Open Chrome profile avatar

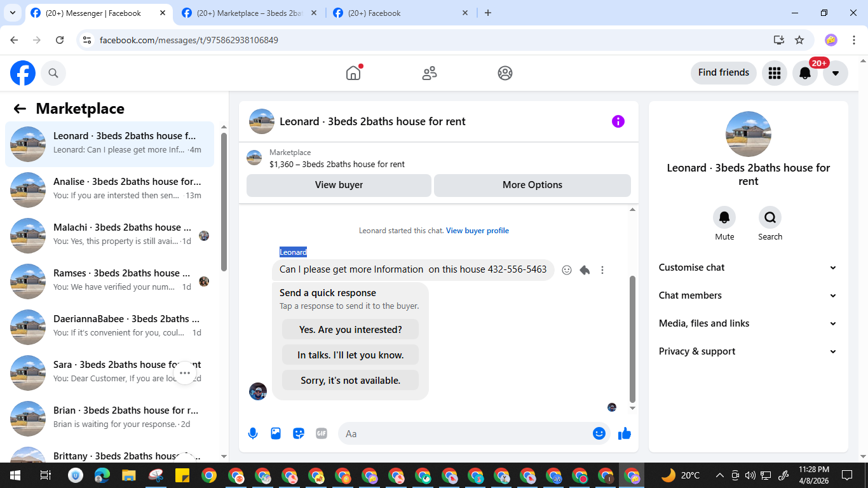coord(831,40)
